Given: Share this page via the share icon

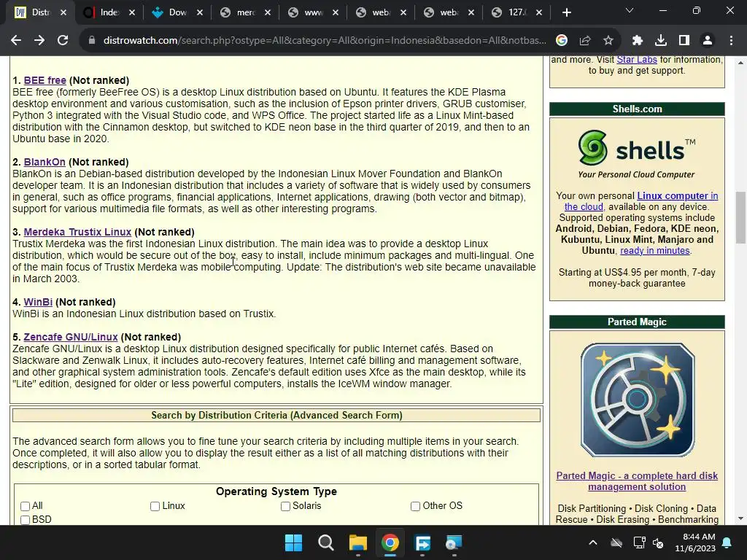Looking at the screenshot, I should (585, 41).
